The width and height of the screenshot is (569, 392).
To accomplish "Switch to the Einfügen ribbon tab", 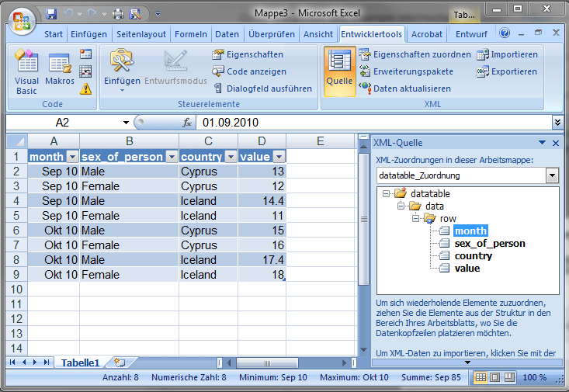I will pos(89,34).
